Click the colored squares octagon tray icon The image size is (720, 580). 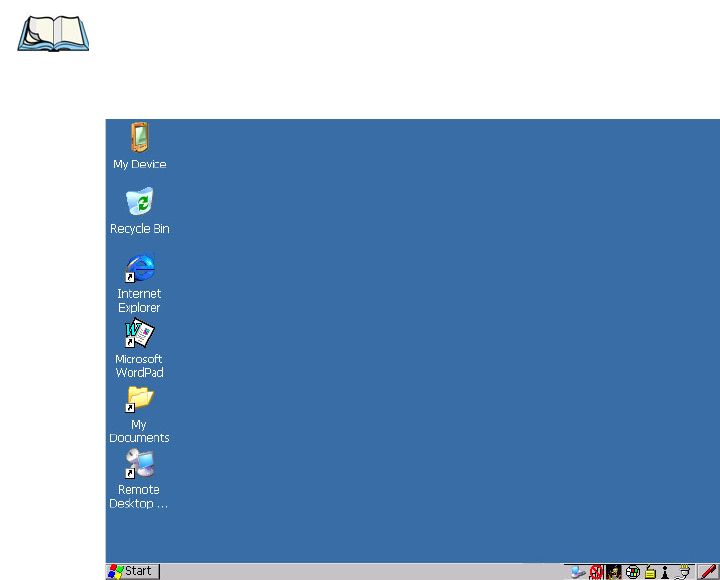[633, 572]
